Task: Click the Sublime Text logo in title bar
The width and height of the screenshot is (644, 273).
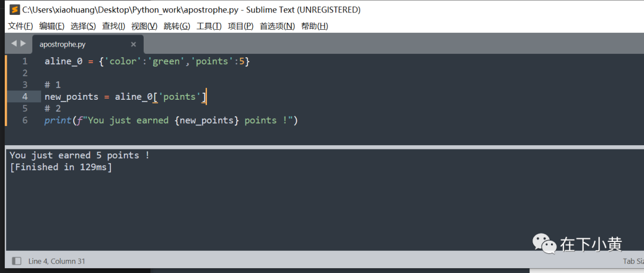Action: coord(14,10)
